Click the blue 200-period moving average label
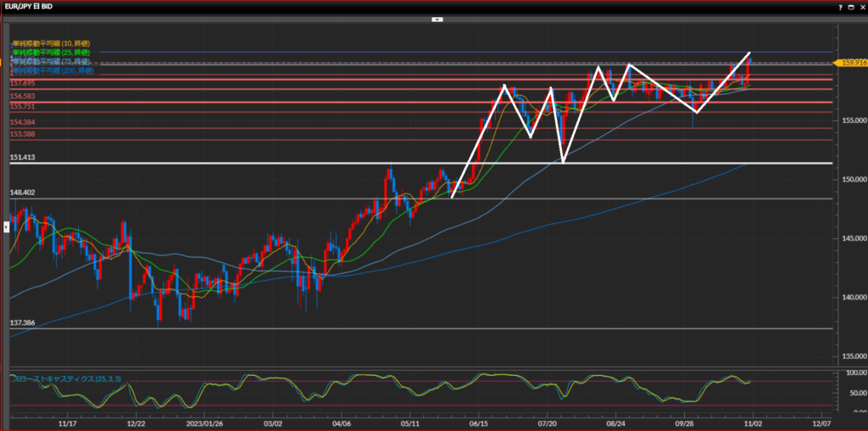Screen dimensions: 868x431 [52, 71]
